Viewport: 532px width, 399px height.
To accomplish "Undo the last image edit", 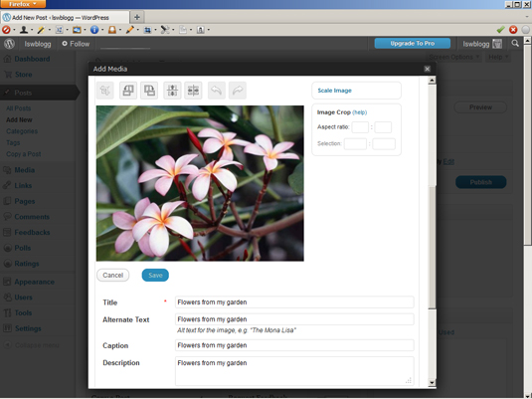I will (217, 91).
